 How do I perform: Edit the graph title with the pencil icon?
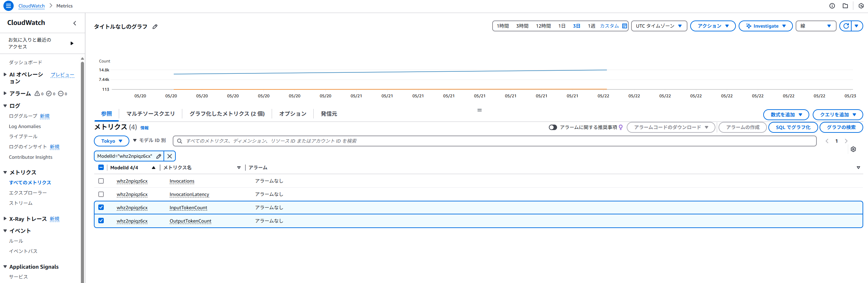155,27
